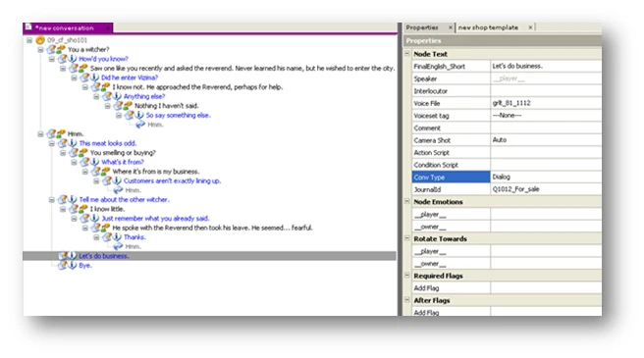Collapse 'Tell me about the other witcher.' branch
This screenshot has width=644, height=358.
tap(51, 200)
